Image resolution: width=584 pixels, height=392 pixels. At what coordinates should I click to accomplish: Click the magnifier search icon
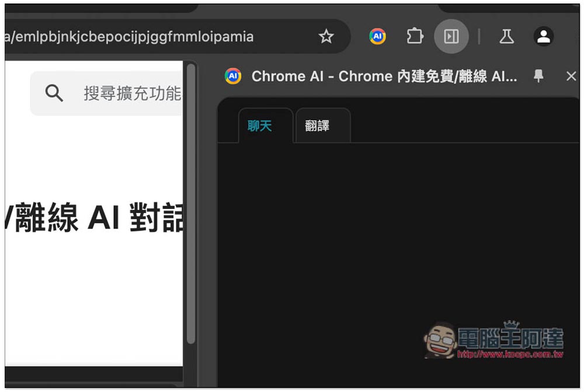click(x=54, y=93)
